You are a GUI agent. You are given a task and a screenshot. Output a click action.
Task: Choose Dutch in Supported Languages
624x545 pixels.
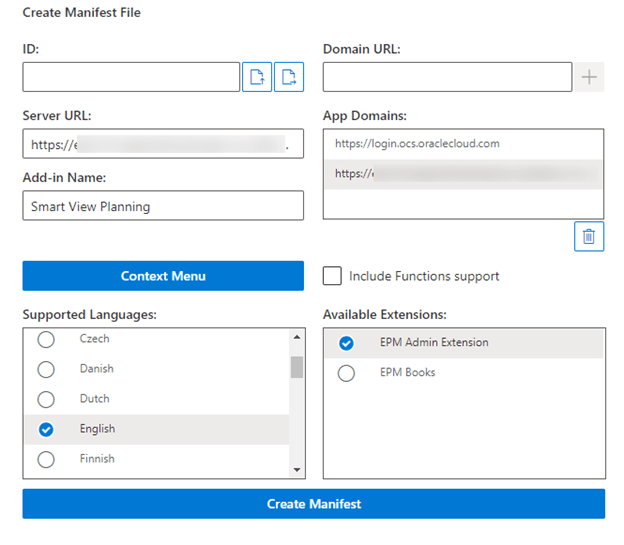pos(46,399)
